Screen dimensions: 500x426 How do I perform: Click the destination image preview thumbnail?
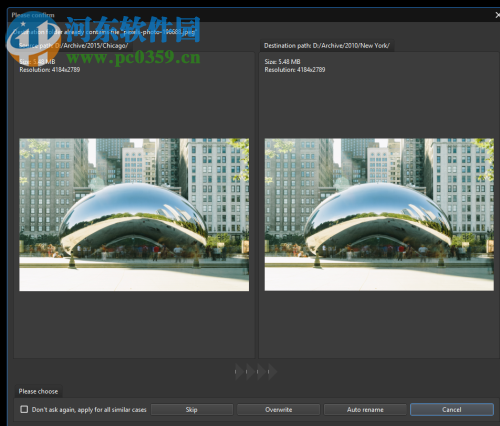click(x=379, y=215)
